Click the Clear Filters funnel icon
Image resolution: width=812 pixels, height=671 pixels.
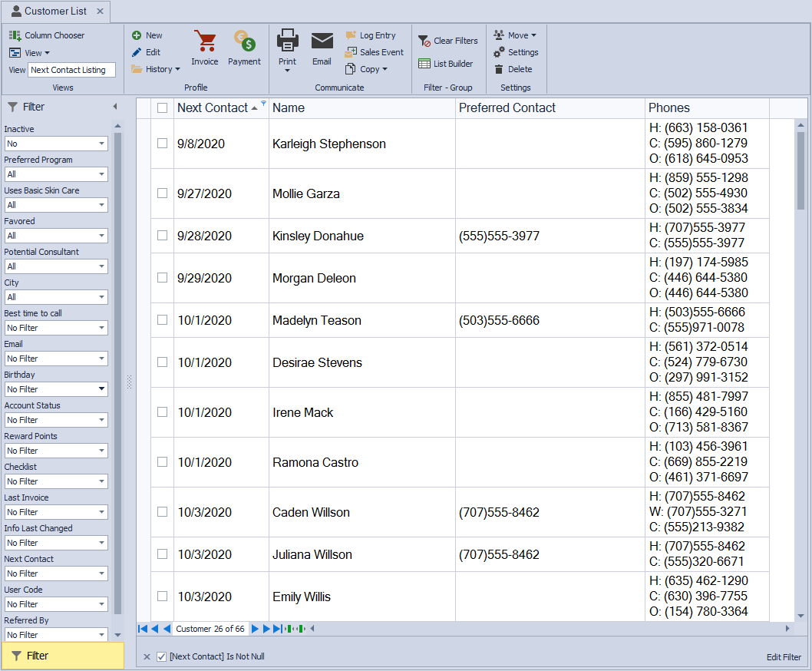[424, 41]
